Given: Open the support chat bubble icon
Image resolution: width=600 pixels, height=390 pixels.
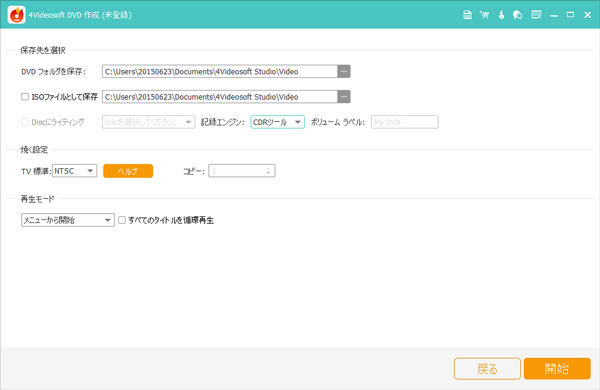Looking at the screenshot, I should 518,15.
